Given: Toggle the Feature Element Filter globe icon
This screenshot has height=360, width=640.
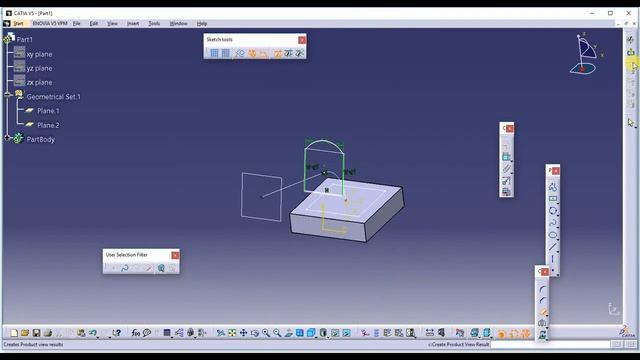Looking at the screenshot, I should click(161, 268).
